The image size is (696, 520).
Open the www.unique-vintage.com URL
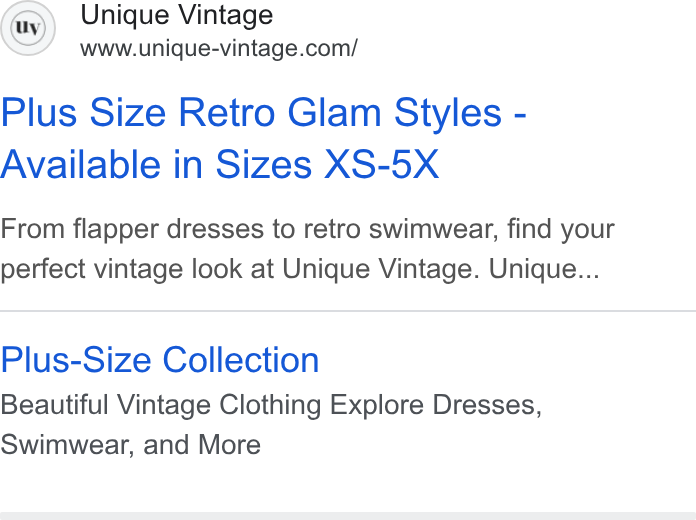tap(218, 48)
